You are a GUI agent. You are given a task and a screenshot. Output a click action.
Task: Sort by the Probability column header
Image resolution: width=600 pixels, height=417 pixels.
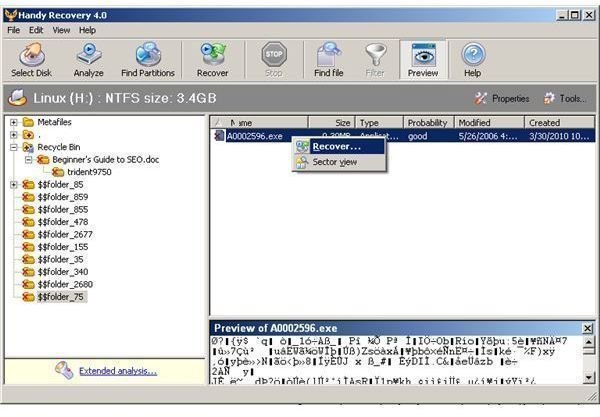coord(429,123)
